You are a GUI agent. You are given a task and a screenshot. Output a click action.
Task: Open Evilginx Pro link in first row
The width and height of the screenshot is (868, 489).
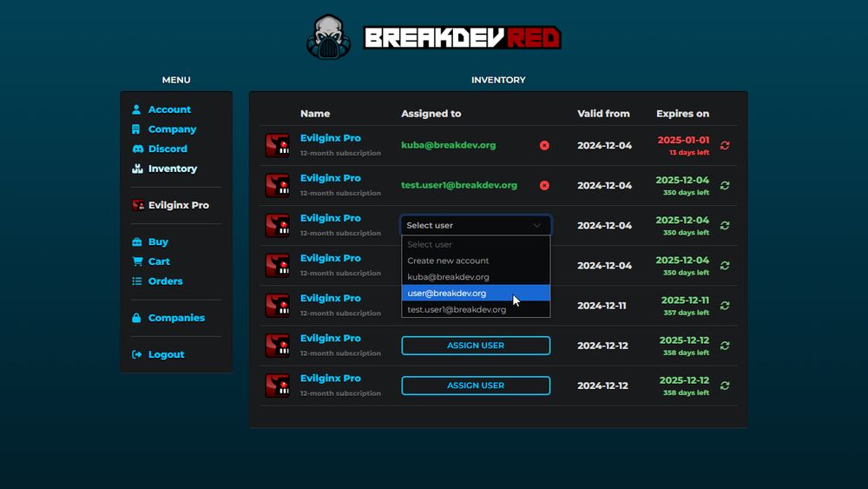(x=331, y=138)
